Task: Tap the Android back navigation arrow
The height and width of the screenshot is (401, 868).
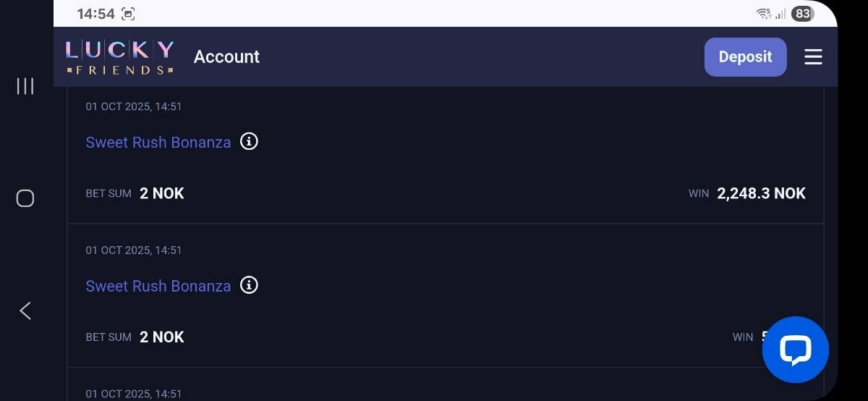Action: tap(25, 311)
